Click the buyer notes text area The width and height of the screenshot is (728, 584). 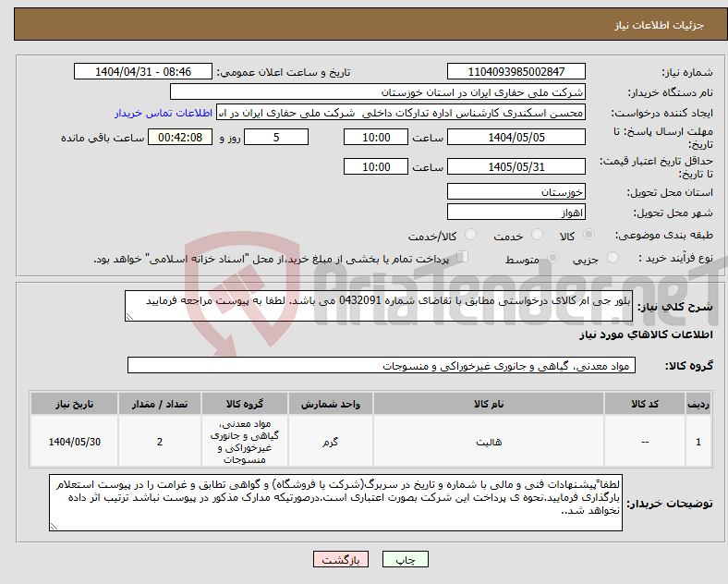pos(335,503)
